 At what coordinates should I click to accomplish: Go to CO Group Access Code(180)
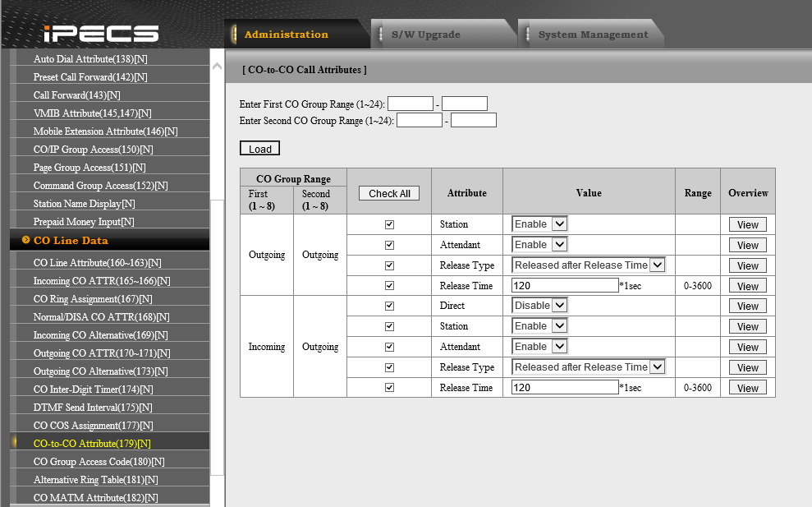99,462
